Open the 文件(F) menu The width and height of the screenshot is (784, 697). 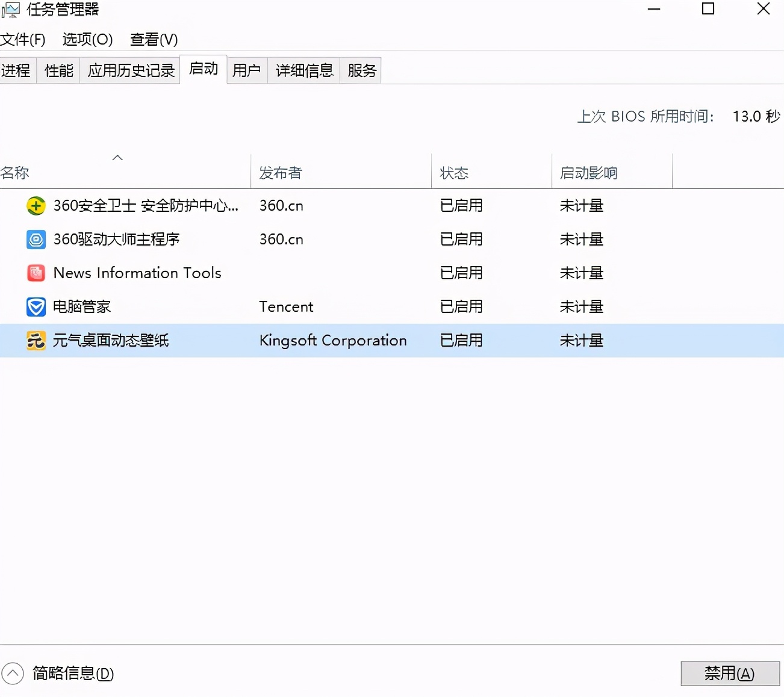tap(23, 40)
